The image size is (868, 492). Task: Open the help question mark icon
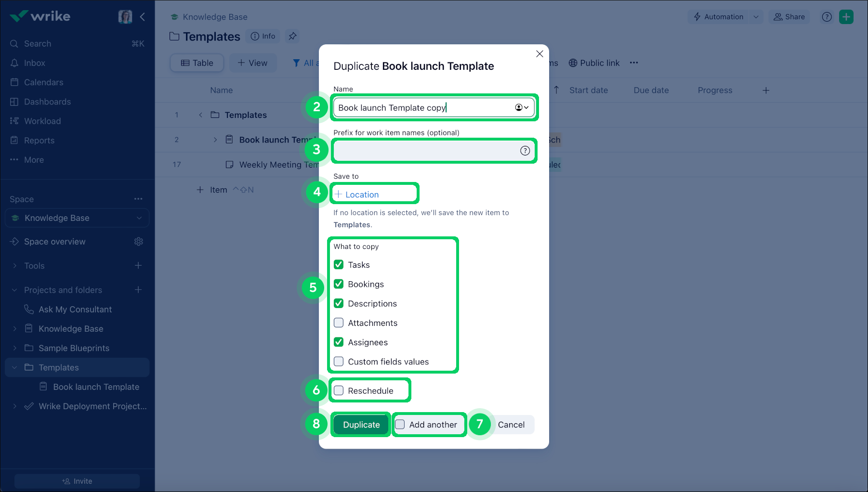pos(827,17)
